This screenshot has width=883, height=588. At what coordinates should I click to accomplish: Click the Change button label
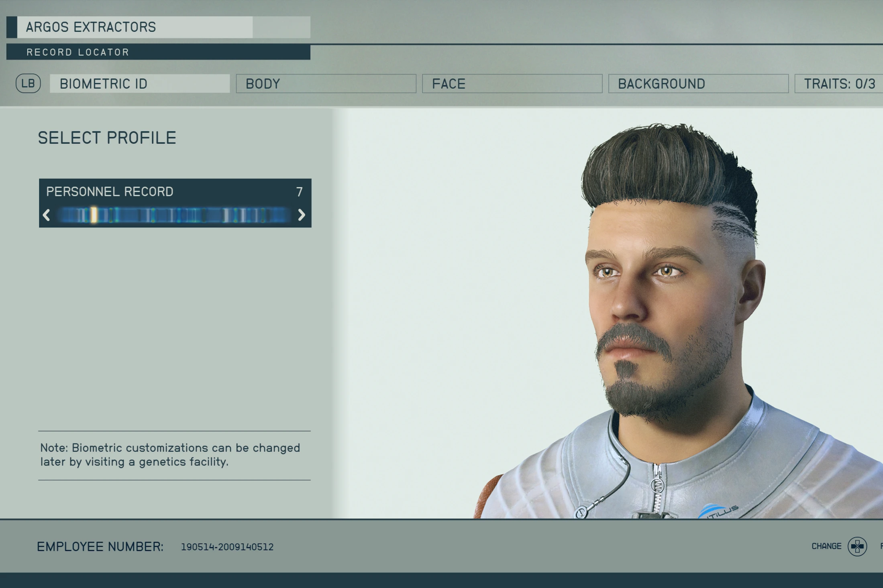(826, 546)
